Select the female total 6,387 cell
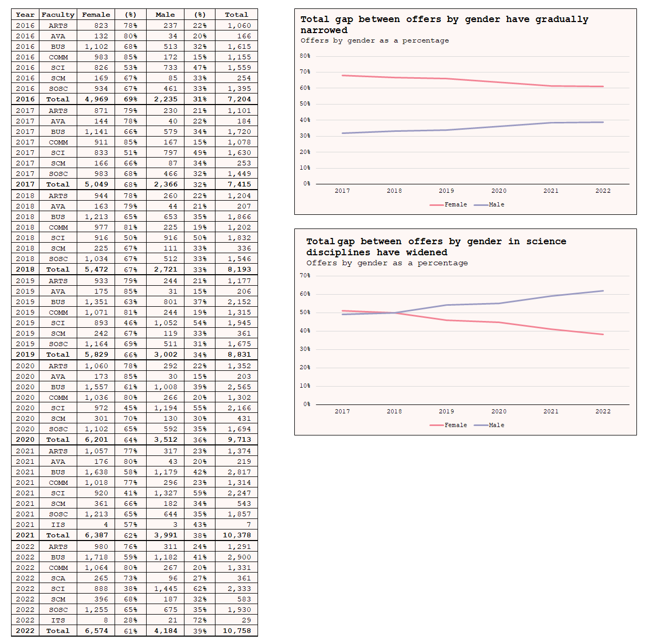The width and height of the screenshot is (648, 644). click(96, 535)
